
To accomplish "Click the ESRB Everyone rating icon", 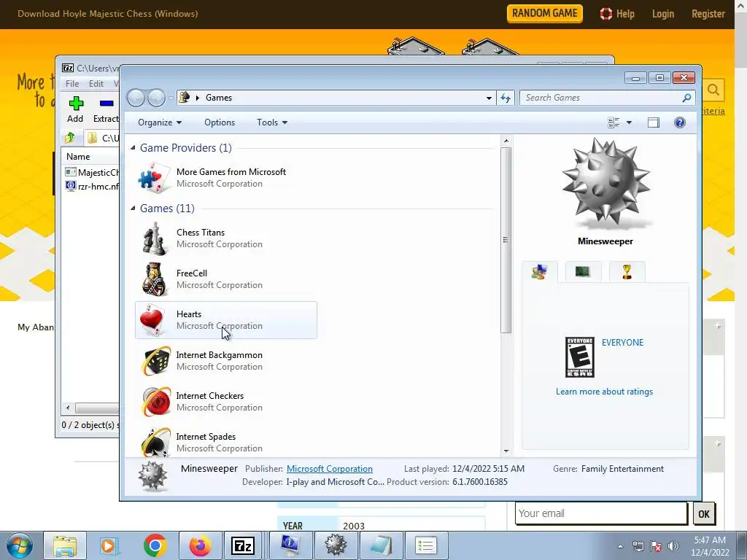I will [579, 357].
